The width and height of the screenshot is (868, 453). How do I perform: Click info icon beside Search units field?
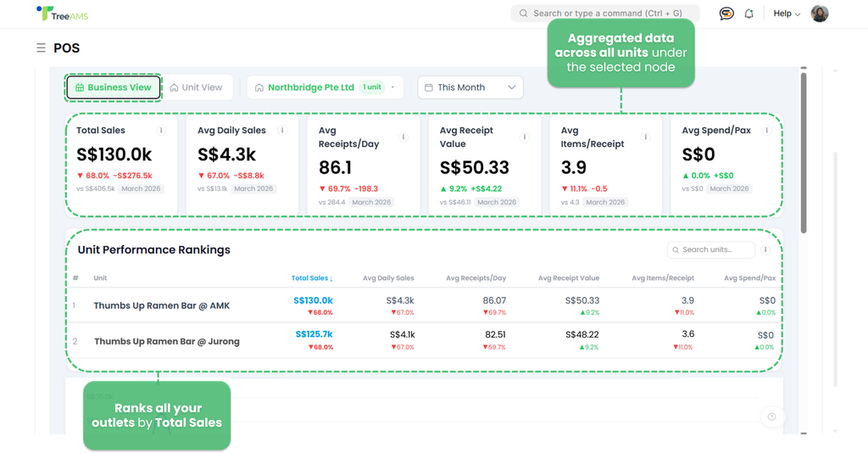tap(765, 250)
